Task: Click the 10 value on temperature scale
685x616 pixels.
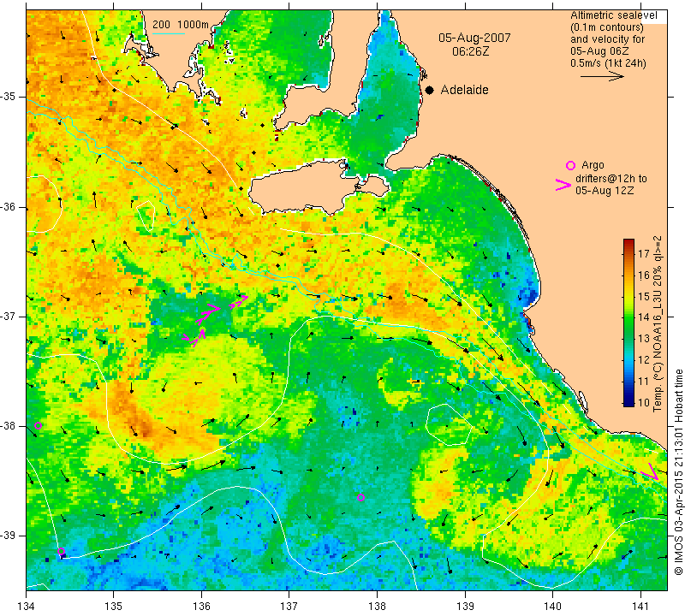Action: coord(644,402)
